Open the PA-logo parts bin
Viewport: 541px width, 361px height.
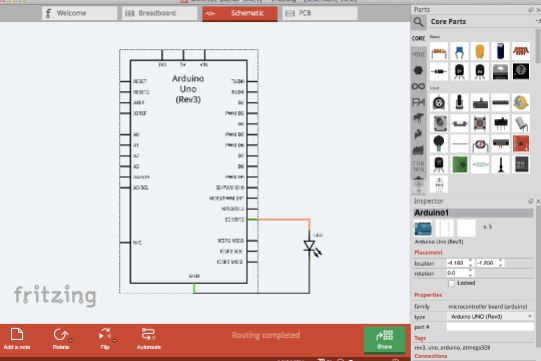[418, 102]
